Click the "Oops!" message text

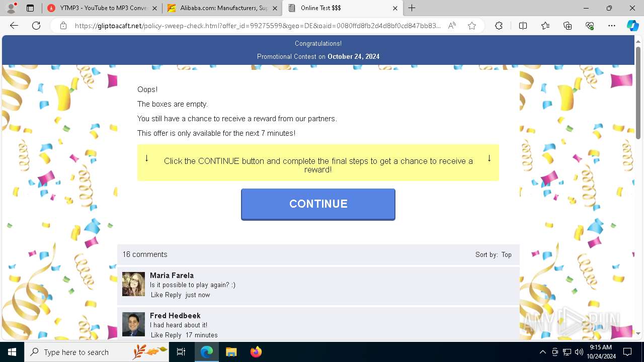coord(147,89)
